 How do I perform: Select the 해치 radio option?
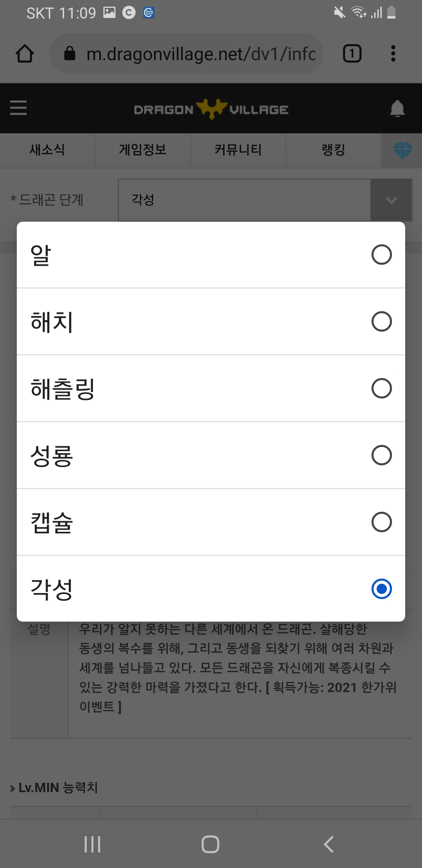tap(381, 321)
